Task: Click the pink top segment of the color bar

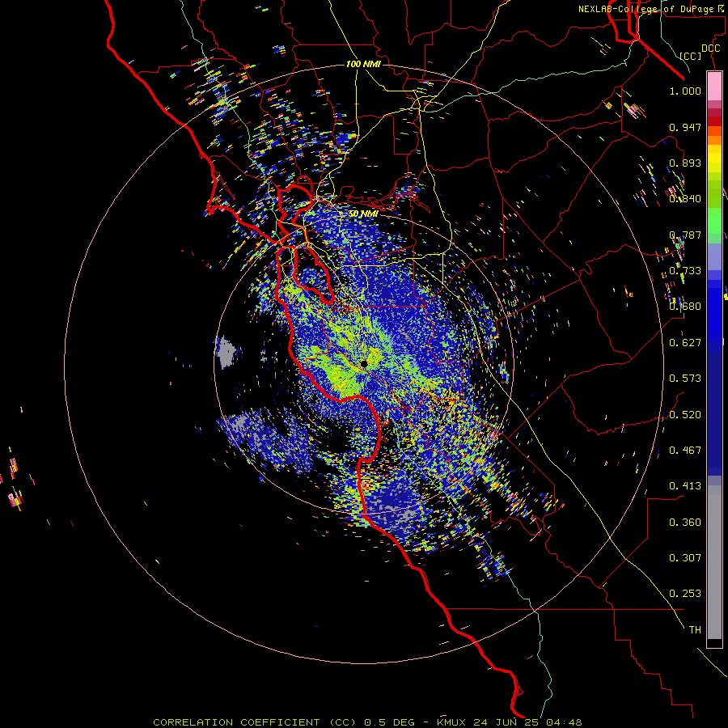Action: (714, 87)
